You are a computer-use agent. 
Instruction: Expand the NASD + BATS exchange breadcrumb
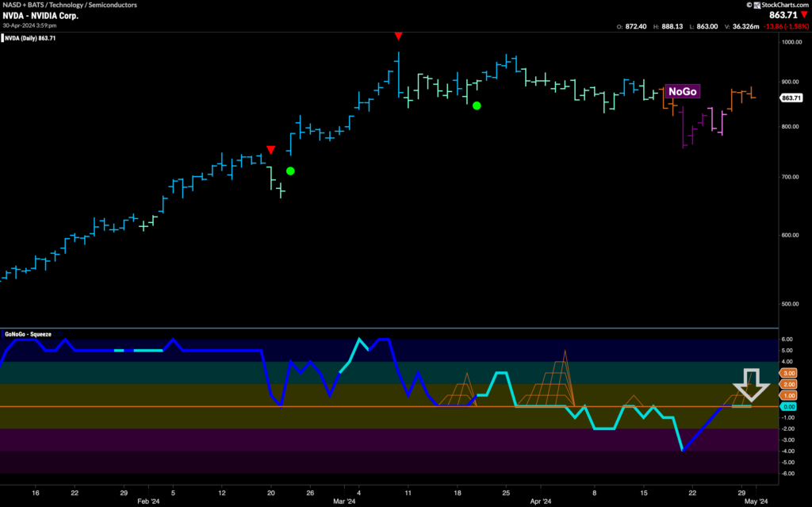(x=24, y=4)
